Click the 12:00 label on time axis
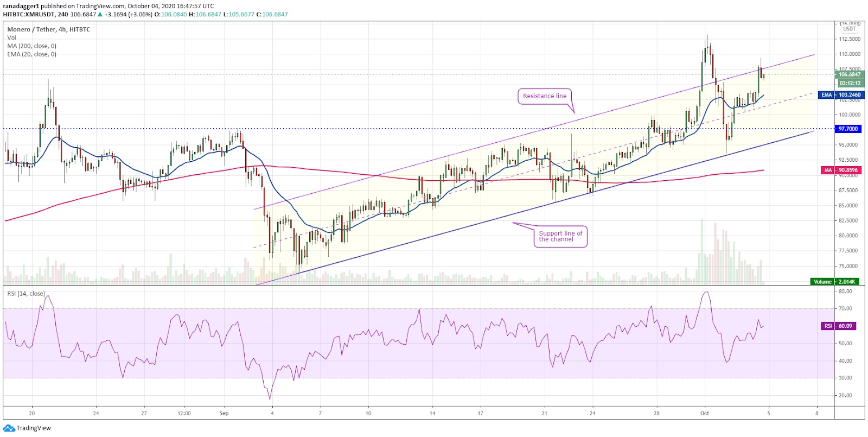Viewport: 868px width, 437px height. click(x=184, y=413)
